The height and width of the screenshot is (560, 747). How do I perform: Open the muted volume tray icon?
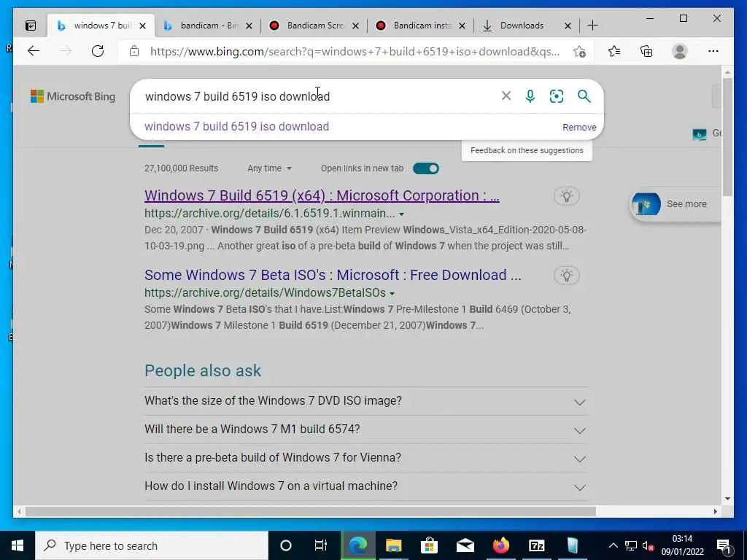[x=648, y=546]
